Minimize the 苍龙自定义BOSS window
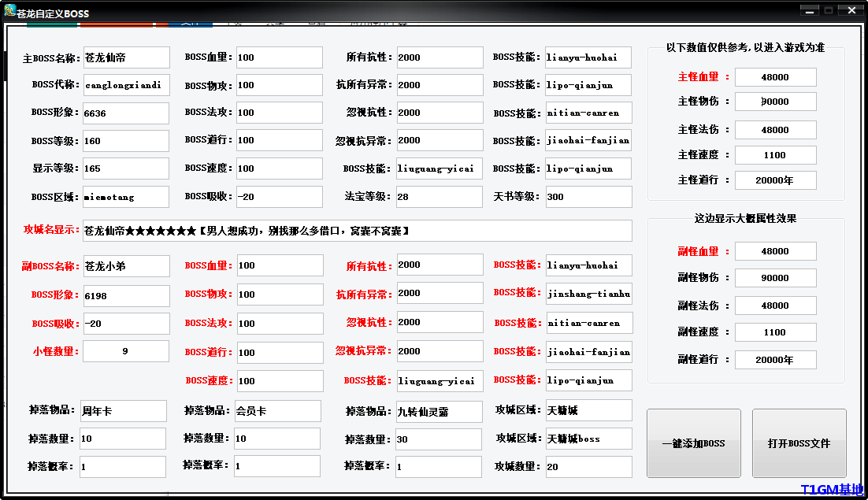 click(x=810, y=10)
